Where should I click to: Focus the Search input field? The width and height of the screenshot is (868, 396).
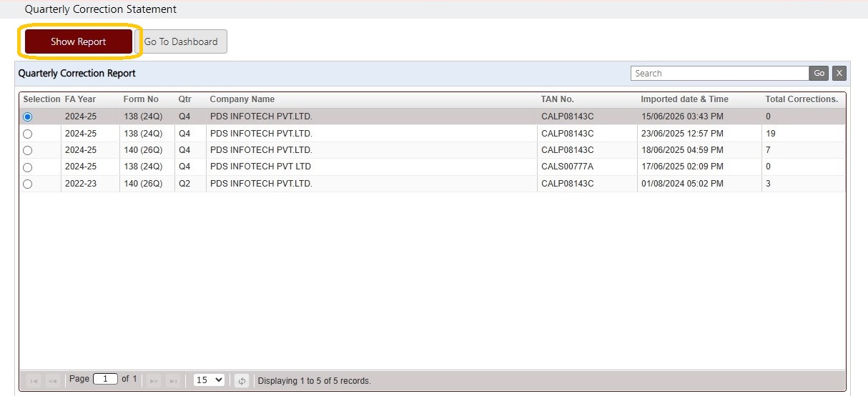[719, 73]
